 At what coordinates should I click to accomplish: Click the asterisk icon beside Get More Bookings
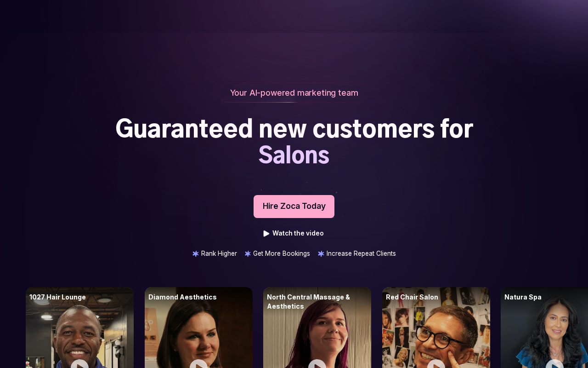[x=248, y=254]
